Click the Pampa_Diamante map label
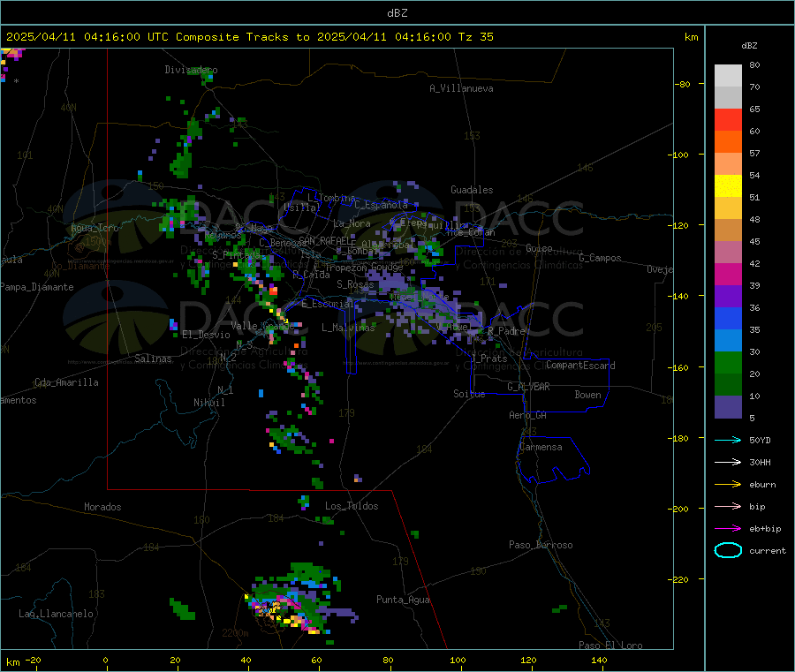 tap(36, 287)
